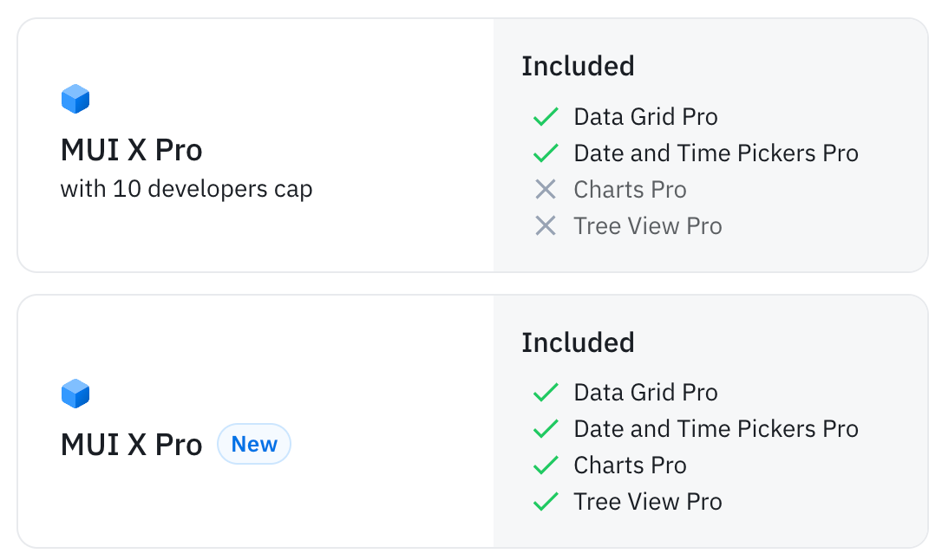Viewport: 942px width, 560px height.
Task: Click the blue cube icon in top card
Action: click(x=75, y=99)
